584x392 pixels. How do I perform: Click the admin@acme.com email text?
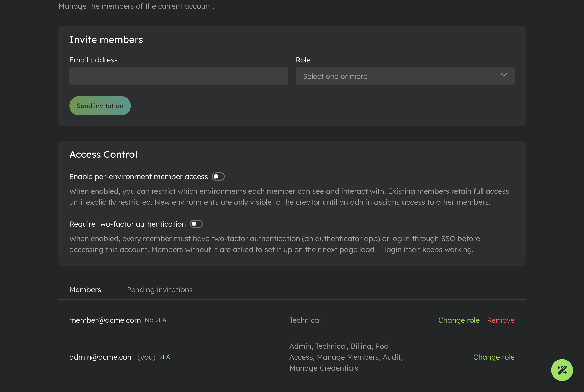(x=101, y=357)
